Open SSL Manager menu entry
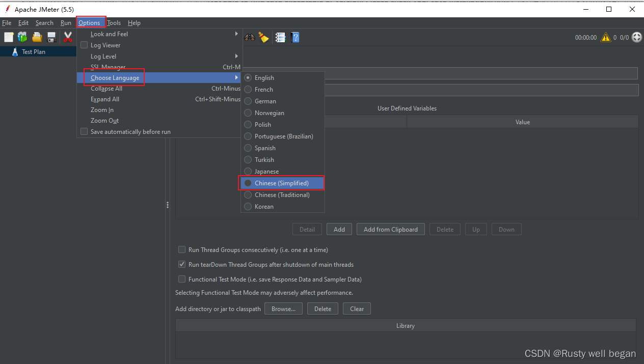The width and height of the screenshot is (644, 364). [x=159, y=67]
